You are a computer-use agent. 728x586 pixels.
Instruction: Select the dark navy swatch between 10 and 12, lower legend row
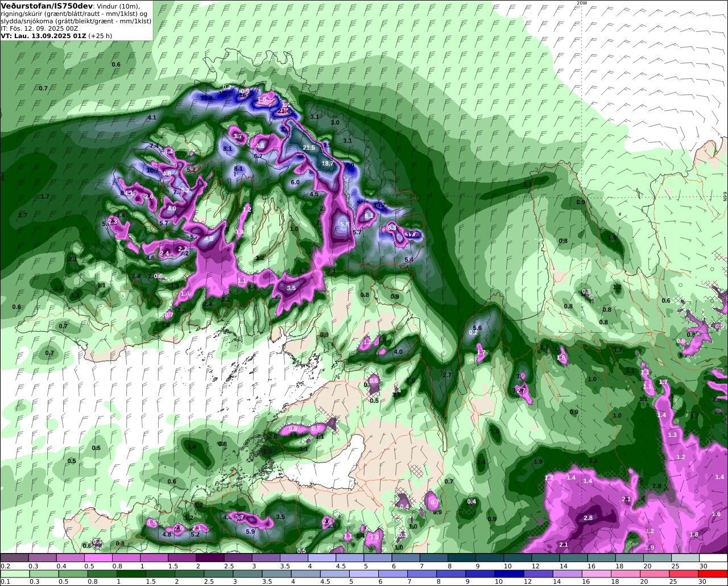click(x=508, y=573)
